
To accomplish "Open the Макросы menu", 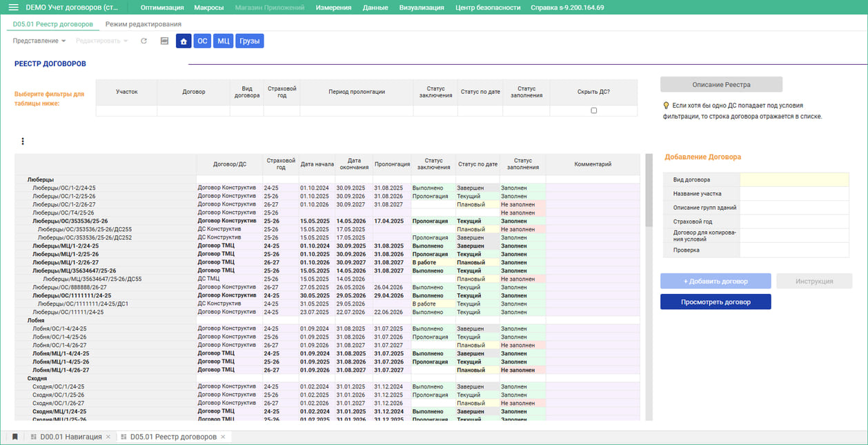I will click(x=208, y=8).
